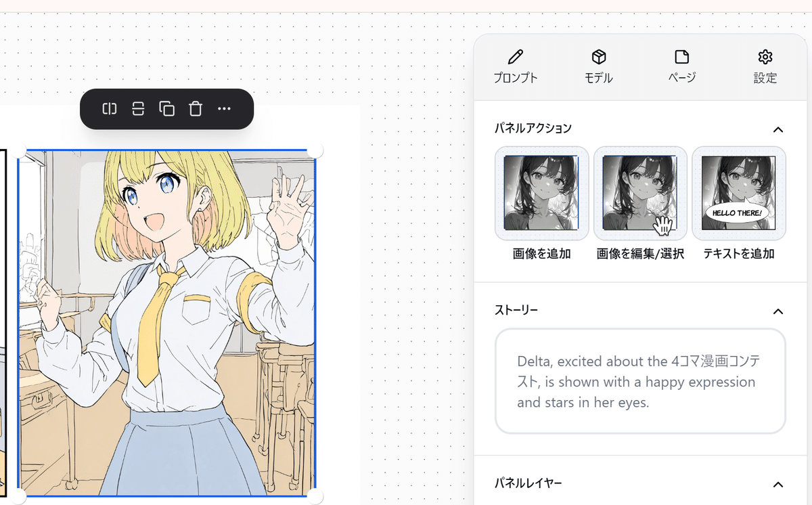
Task: Open 設定 using the gear icon
Action: 765,57
